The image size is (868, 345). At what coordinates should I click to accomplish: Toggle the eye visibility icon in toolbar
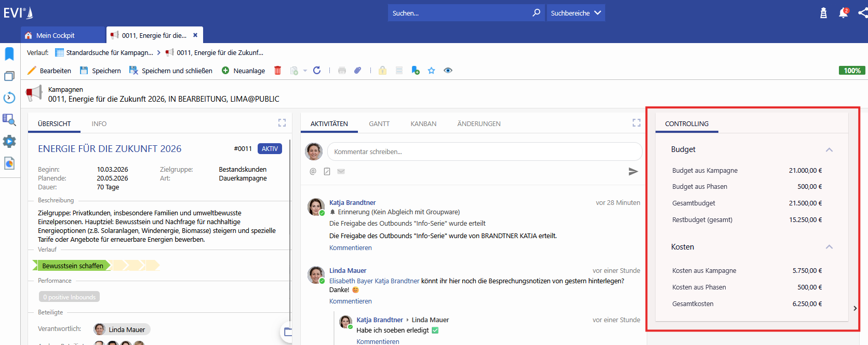pyautogui.click(x=448, y=71)
